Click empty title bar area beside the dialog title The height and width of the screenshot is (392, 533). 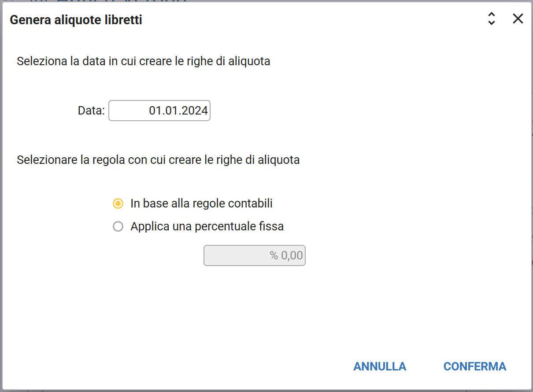pos(308,20)
